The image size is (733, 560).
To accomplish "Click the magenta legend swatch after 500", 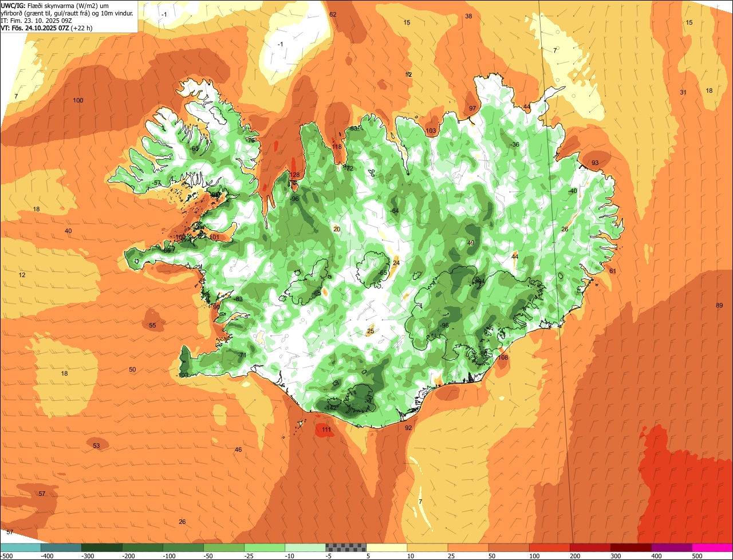I will pos(712,547).
